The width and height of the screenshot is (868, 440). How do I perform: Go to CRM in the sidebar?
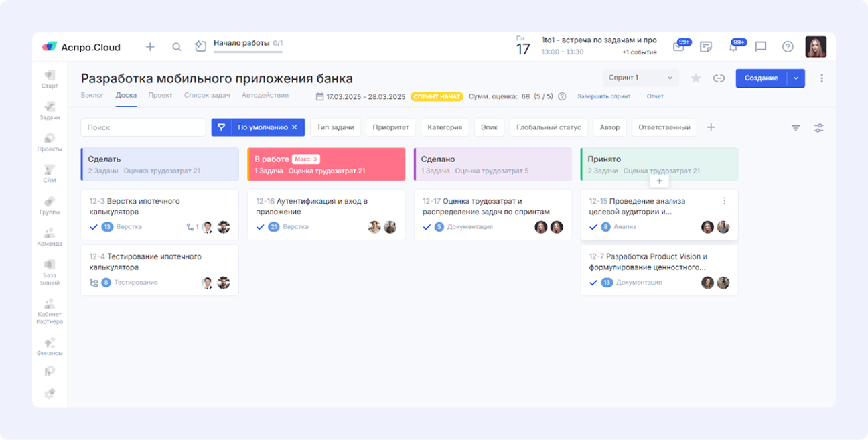pos(50,173)
